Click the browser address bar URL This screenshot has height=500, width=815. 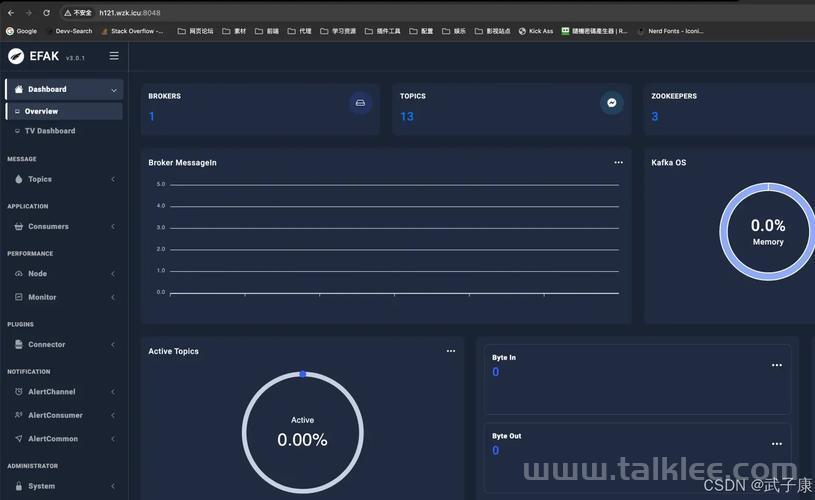[x=130, y=12]
